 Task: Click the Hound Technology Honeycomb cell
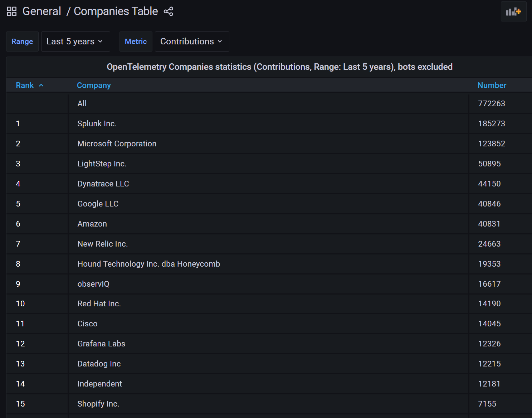click(268, 264)
